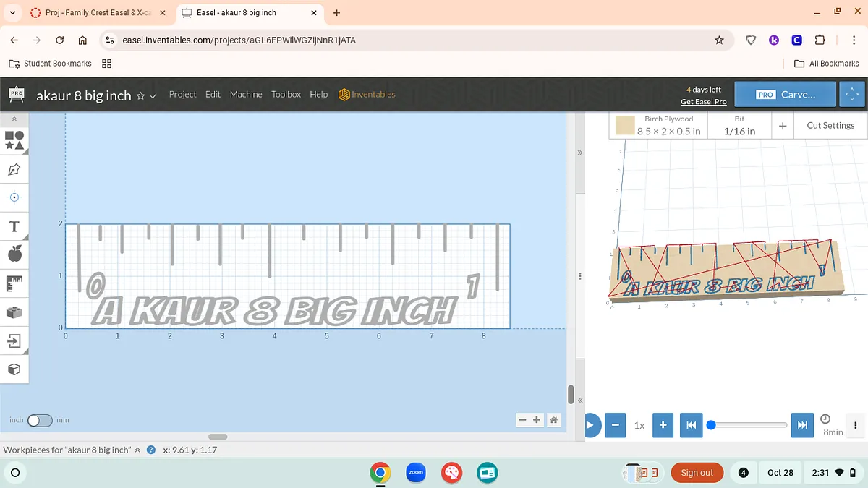Open the apple icon library

14,254
